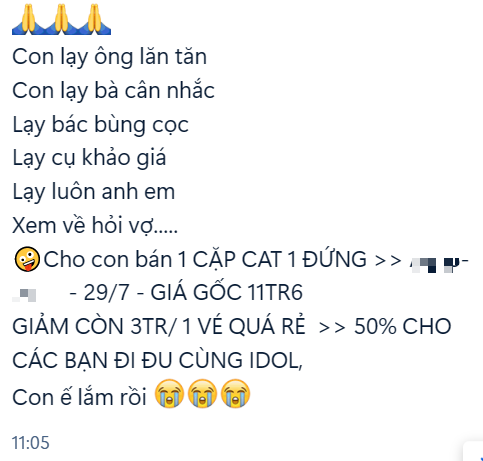Click the second crying face emoji
Screen dimensions: 483x461
click(202, 394)
